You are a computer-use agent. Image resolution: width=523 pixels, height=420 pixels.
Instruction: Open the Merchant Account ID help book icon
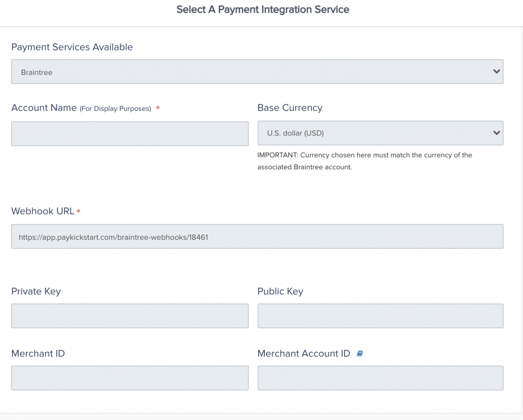pyautogui.click(x=359, y=354)
